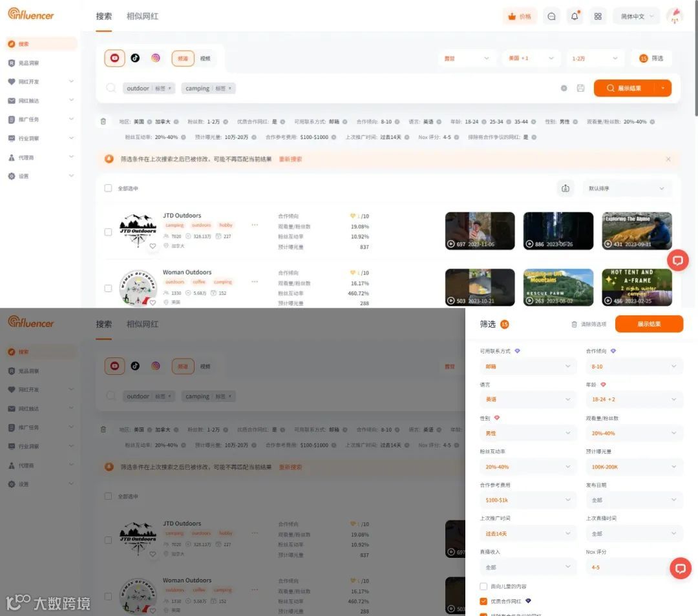The height and width of the screenshot is (616, 698).
Task: Tick the Woman Outdoors row checkbox, upper page
Action: pyautogui.click(x=108, y=288)
